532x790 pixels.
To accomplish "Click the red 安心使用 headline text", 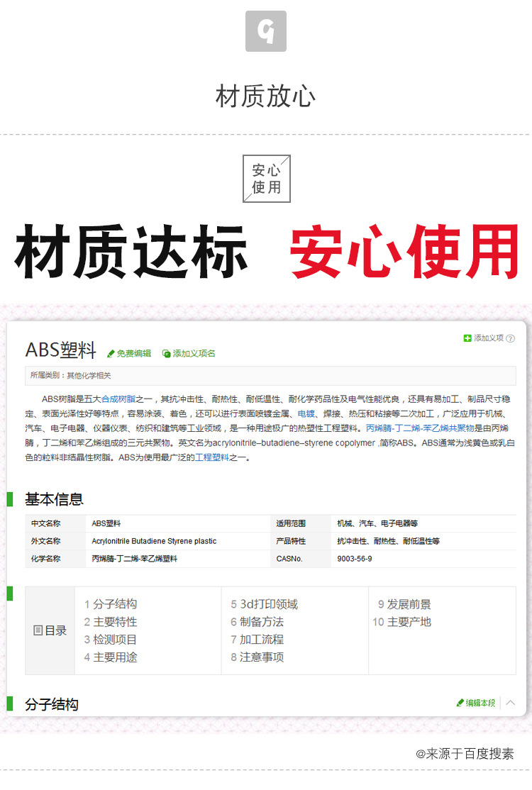I will pyautogui.click(x=404, y=252).
